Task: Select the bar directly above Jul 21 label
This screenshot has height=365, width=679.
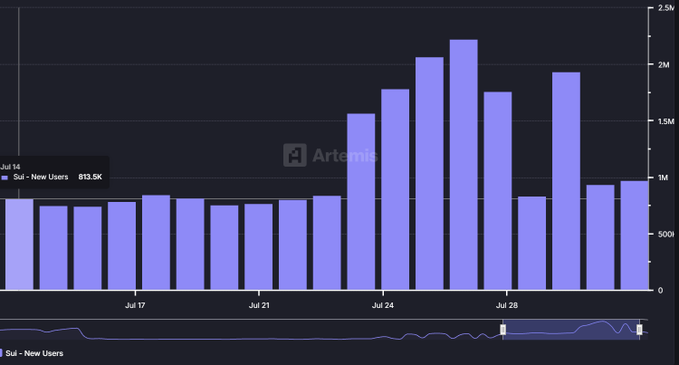Action: 259,247
